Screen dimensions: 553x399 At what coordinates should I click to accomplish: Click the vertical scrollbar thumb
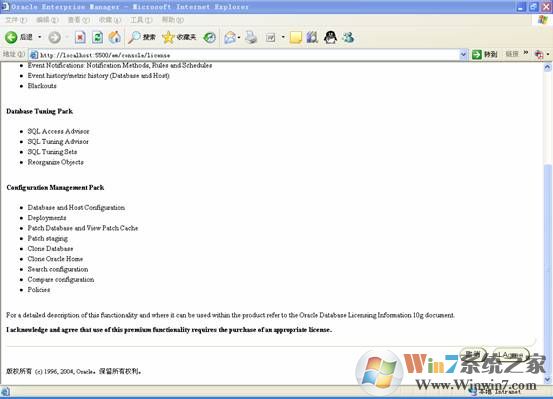(547, 270)
